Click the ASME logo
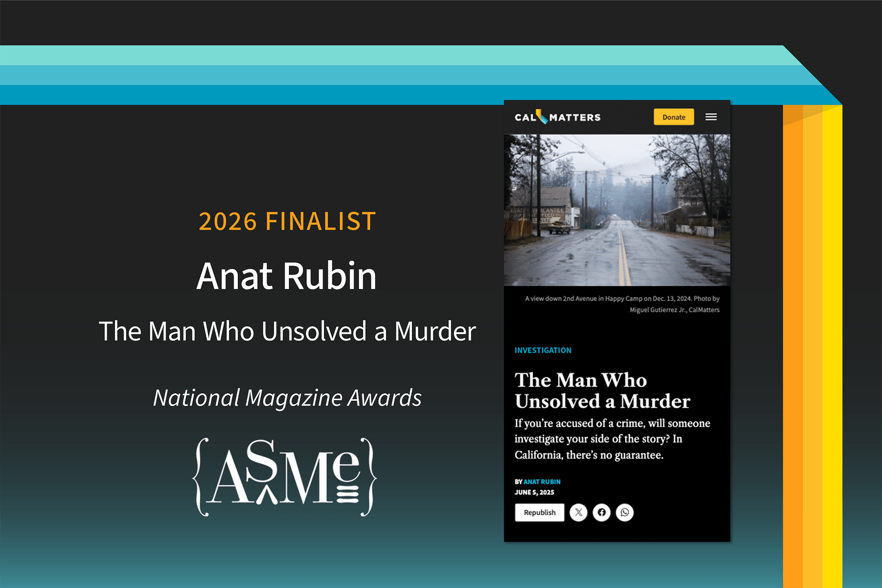The width and height of the screenshot is (882, 588). pos(285,477)
